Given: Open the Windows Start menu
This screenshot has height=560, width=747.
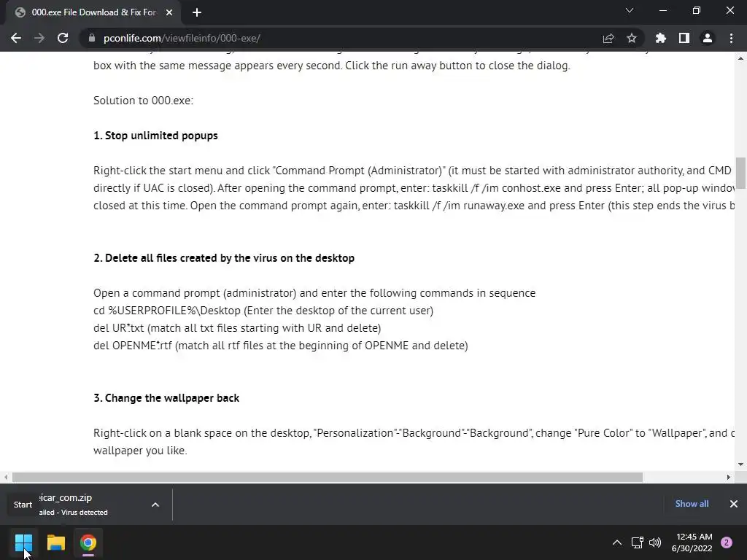Looking at the screenshot, I should click(x=23, y=542).
